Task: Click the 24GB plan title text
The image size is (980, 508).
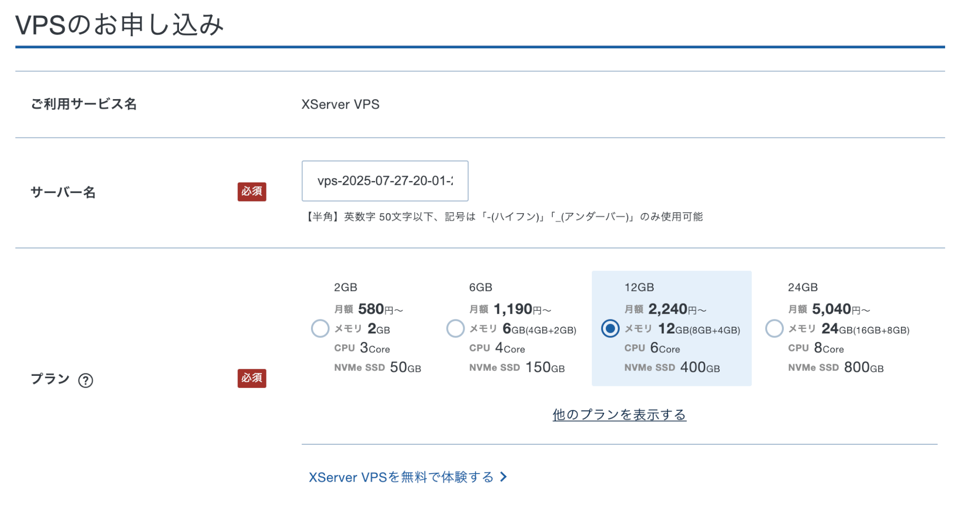Action: pyautogui.click(x=803, y=287)
